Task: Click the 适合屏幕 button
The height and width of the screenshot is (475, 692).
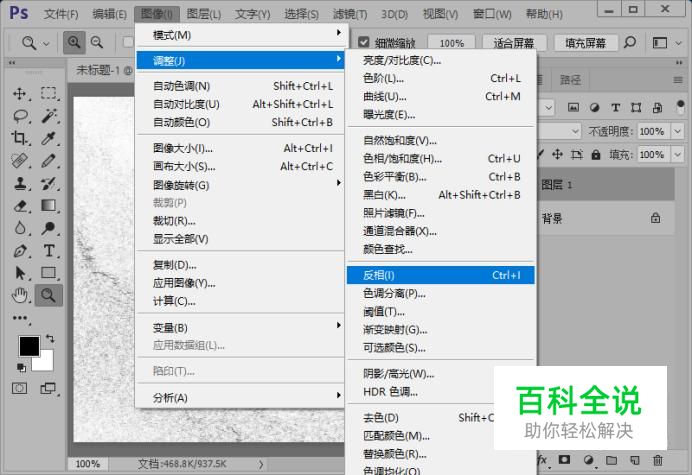Action: coord(514,43)
